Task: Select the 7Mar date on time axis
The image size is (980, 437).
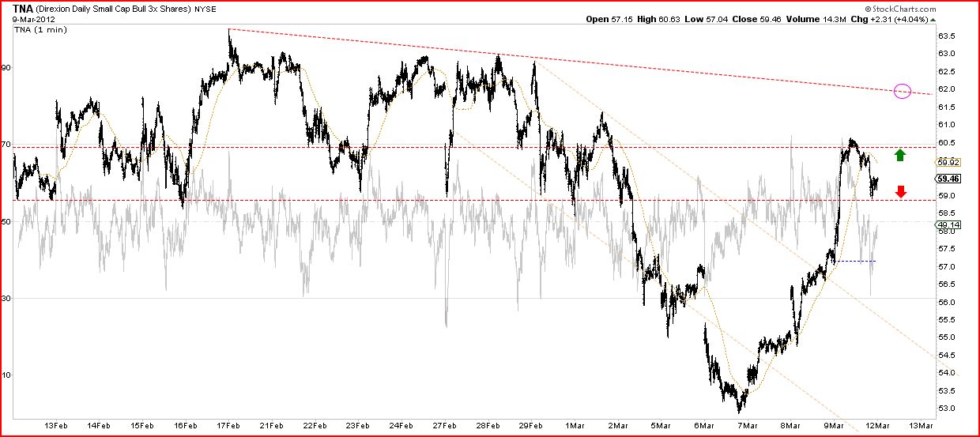Action: tap(746, 424)
